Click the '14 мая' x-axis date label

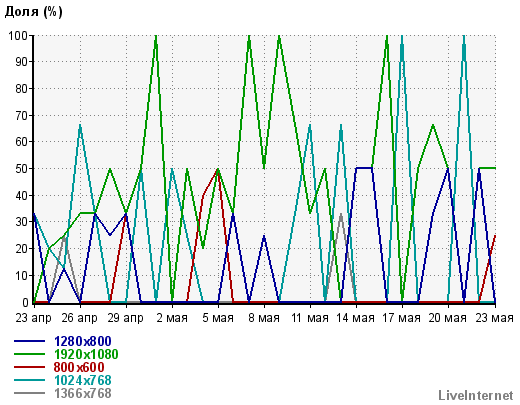[356, 318]
